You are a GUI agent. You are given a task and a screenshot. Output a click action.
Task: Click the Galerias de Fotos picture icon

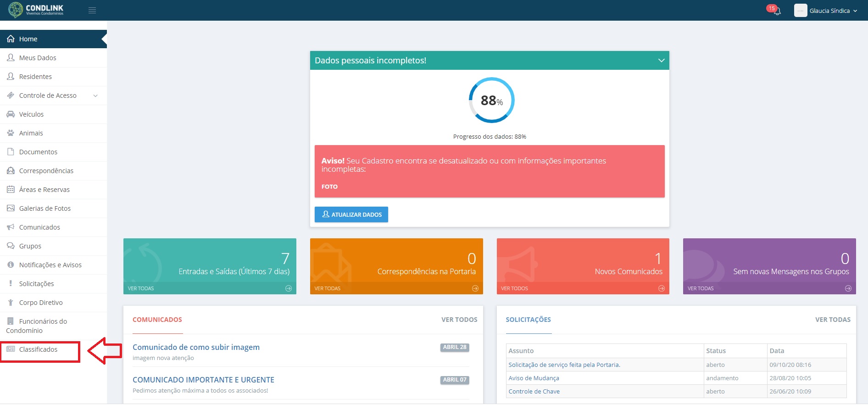11,208
